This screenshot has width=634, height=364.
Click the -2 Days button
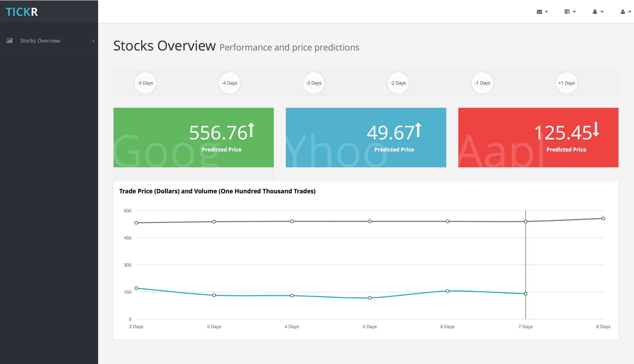pos(398,83)
